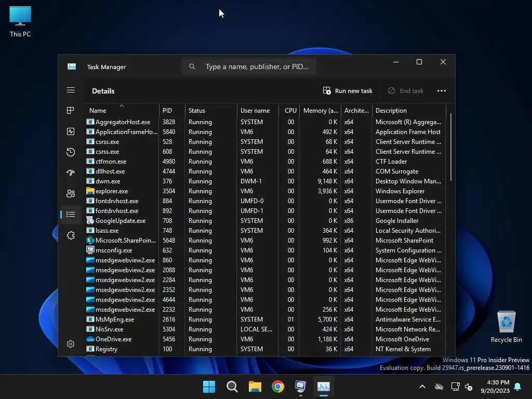Open the This PC desktop icon

point(20,22)
